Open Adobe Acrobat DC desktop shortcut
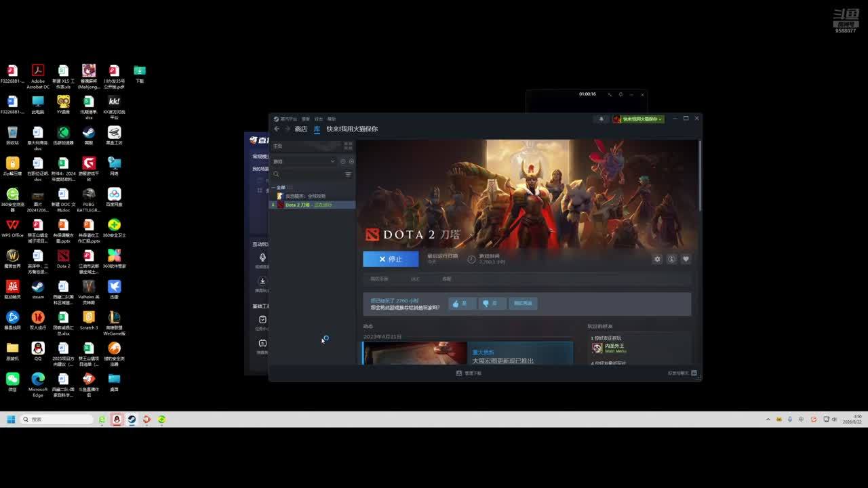Image resolution: width=868 pixels, height=488 pixels. 38,77
